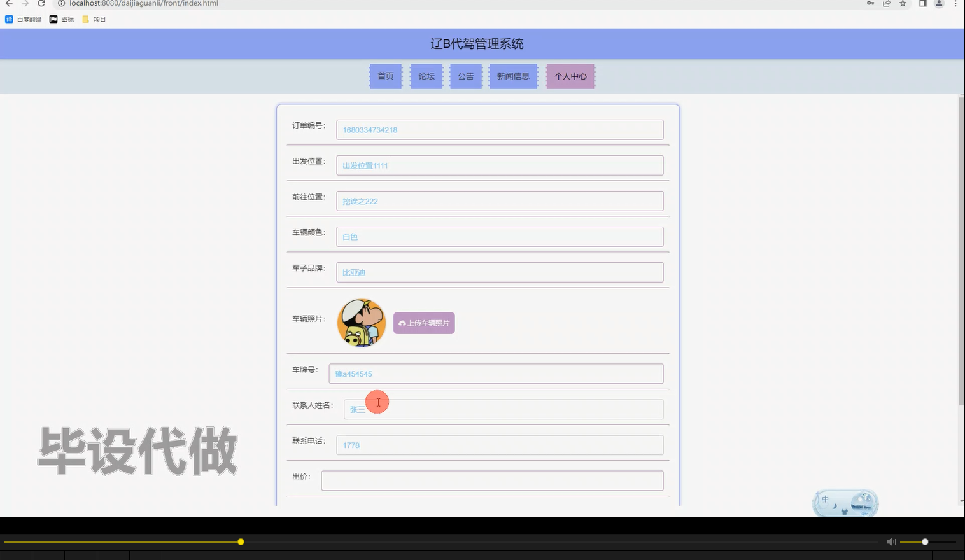Open the browser profile avatar
Viewport: 965px width, 560px height.
(938, 4)
